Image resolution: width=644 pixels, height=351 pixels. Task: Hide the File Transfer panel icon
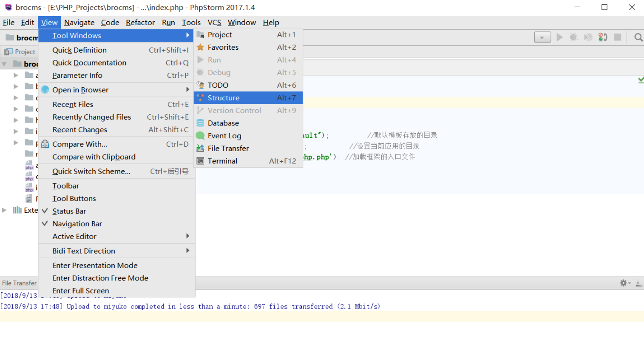(638, 283)
